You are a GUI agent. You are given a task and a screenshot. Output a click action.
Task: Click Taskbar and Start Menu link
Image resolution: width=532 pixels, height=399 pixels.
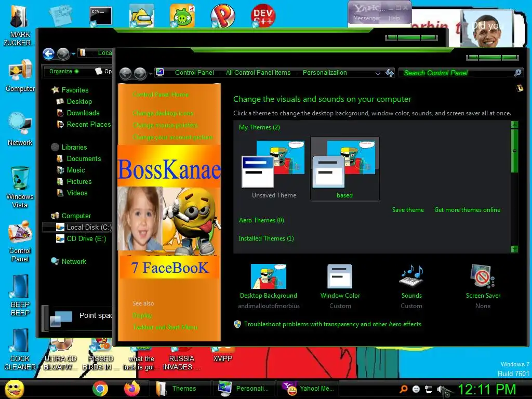coord(165,327)
